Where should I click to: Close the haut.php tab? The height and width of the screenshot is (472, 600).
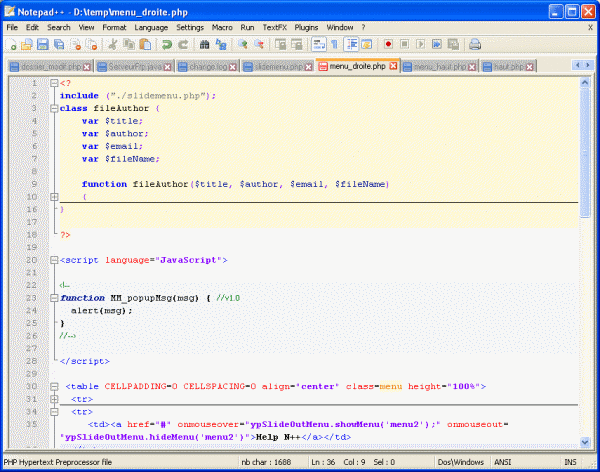[530, 67]
